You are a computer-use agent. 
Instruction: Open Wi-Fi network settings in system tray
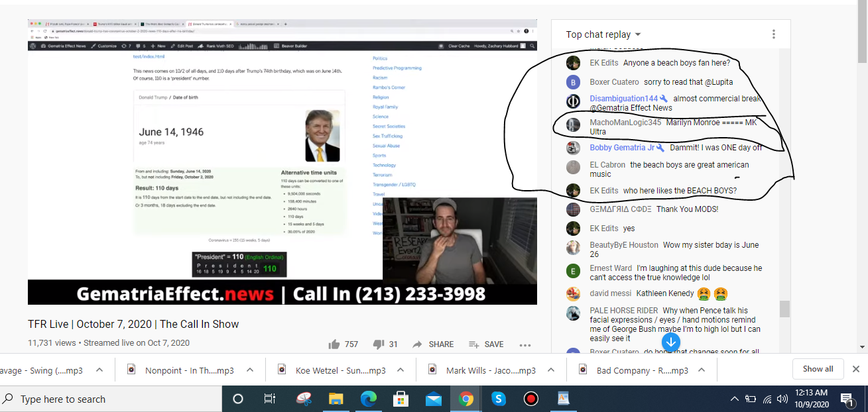tap(767, 399)
